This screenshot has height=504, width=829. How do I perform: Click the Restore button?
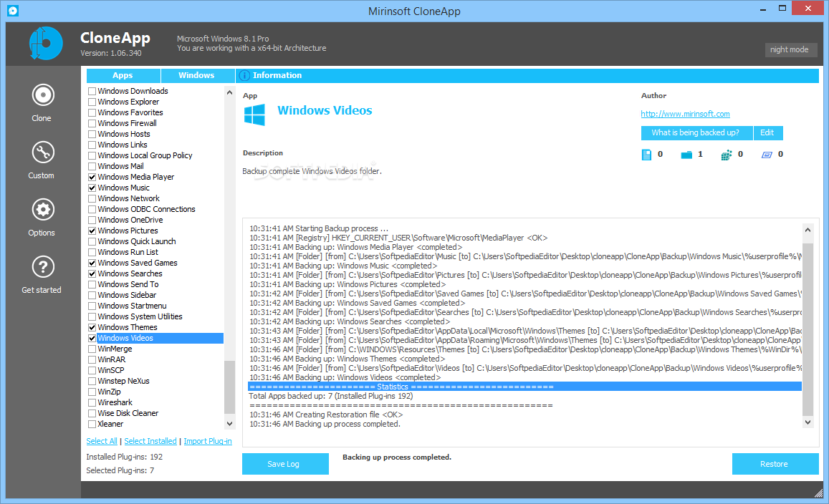tap(775, 464)
